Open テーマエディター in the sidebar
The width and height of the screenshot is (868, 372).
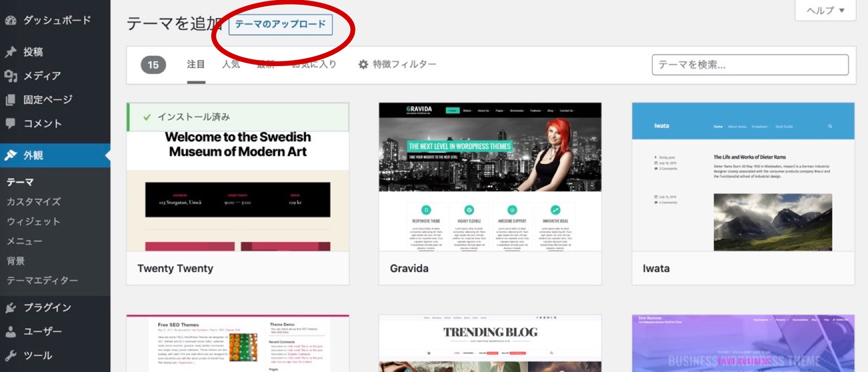42,281
